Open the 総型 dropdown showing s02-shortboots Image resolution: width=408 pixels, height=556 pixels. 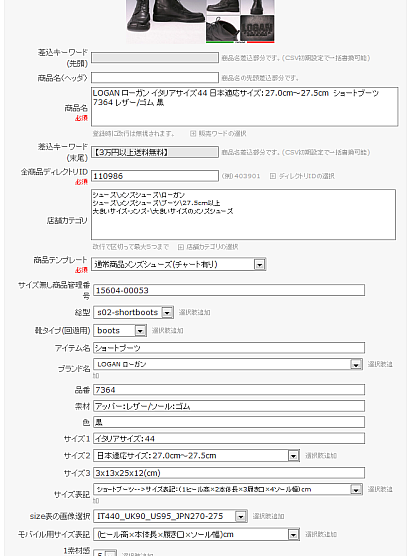pyautogui.click(x=133, y=312)
